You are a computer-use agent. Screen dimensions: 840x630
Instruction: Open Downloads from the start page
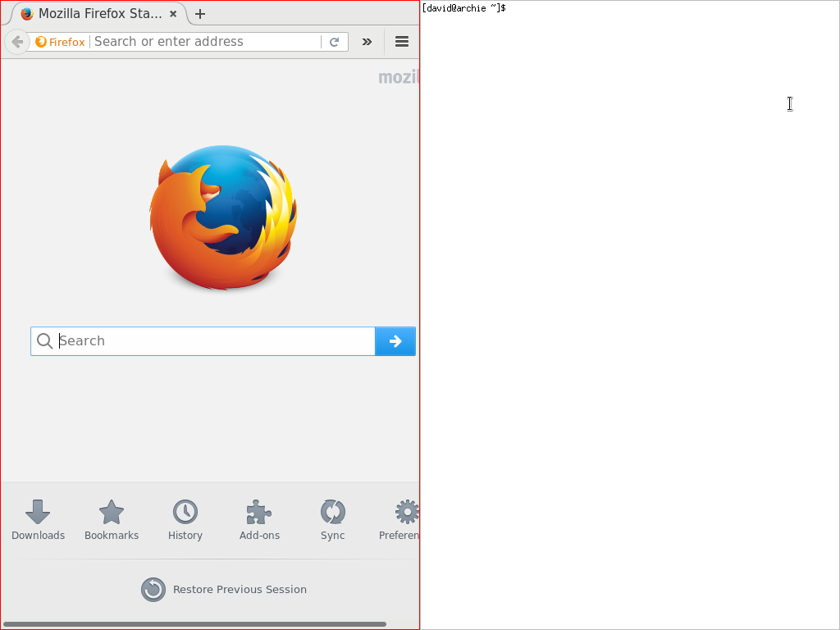pyautogui.click(x=38, y=519)
